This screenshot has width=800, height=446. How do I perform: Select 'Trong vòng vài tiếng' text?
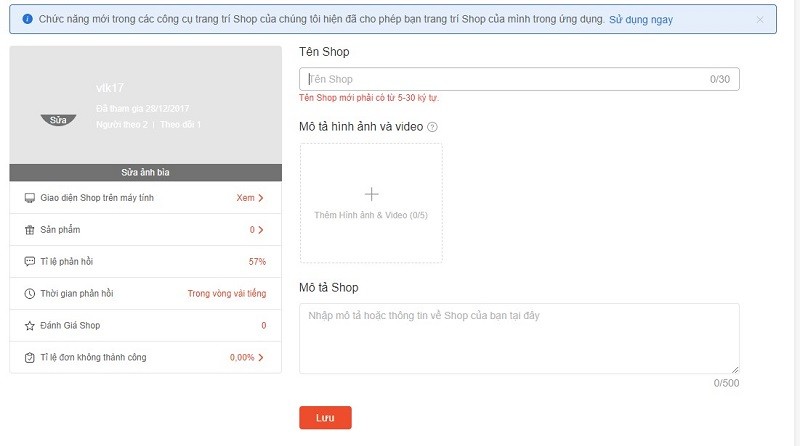227,293
